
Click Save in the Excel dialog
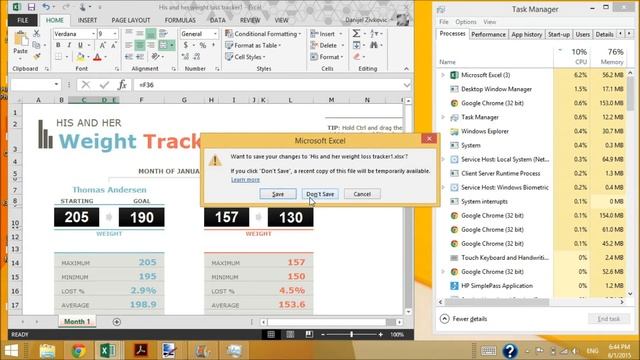pyautogui.click(x=278, y=194)
